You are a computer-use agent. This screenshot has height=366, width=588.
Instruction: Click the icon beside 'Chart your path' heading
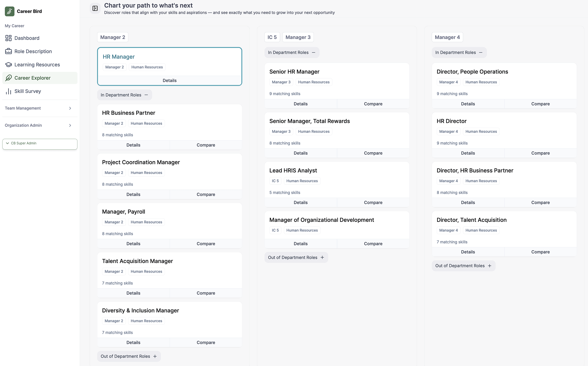tap(95, 8)
